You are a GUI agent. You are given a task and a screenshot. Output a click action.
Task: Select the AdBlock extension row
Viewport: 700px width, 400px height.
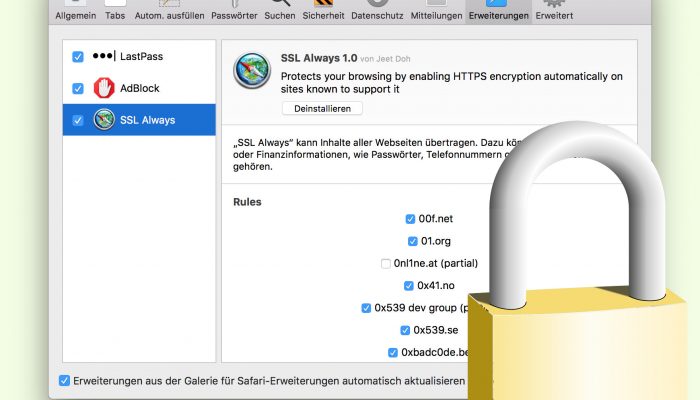pos(139,88)
